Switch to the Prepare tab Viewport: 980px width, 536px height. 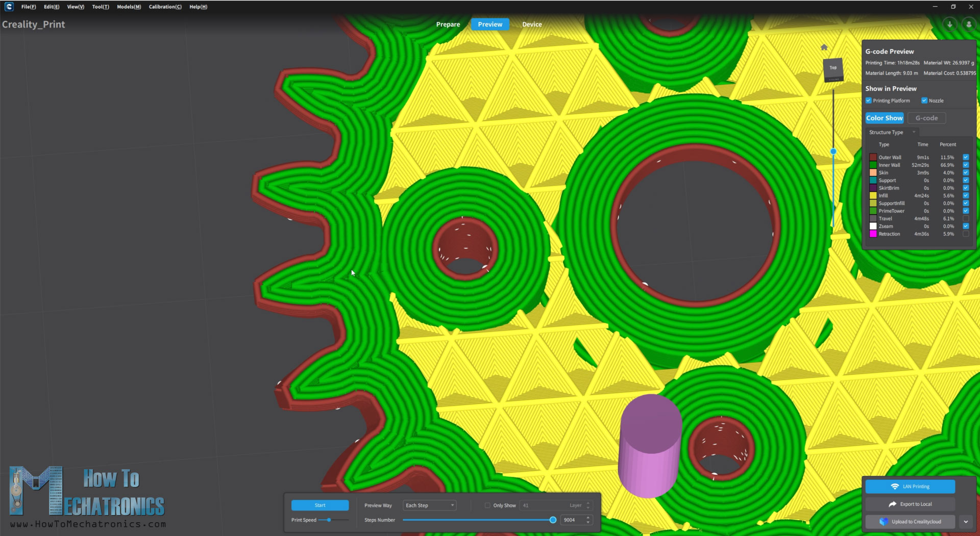[x=448, y=24]
